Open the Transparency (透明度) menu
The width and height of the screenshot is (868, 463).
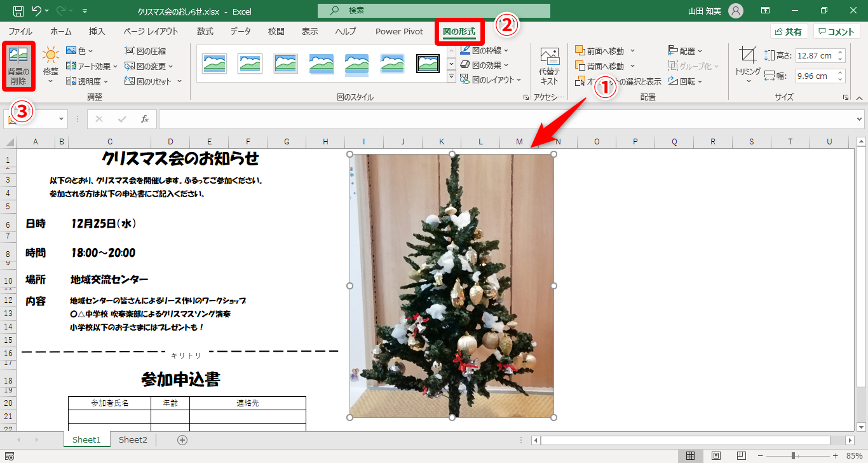(x=87, y=81)
